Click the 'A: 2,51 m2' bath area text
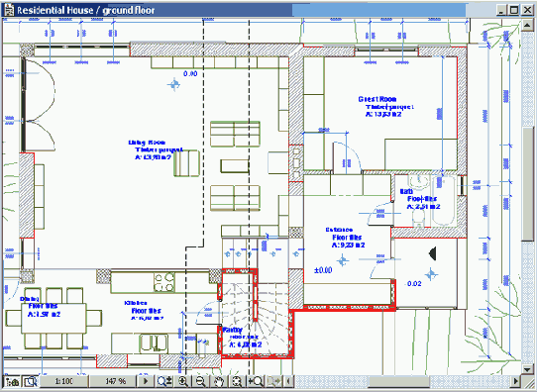This screenshot has width=537, height=392. click(x=423, y=207)
